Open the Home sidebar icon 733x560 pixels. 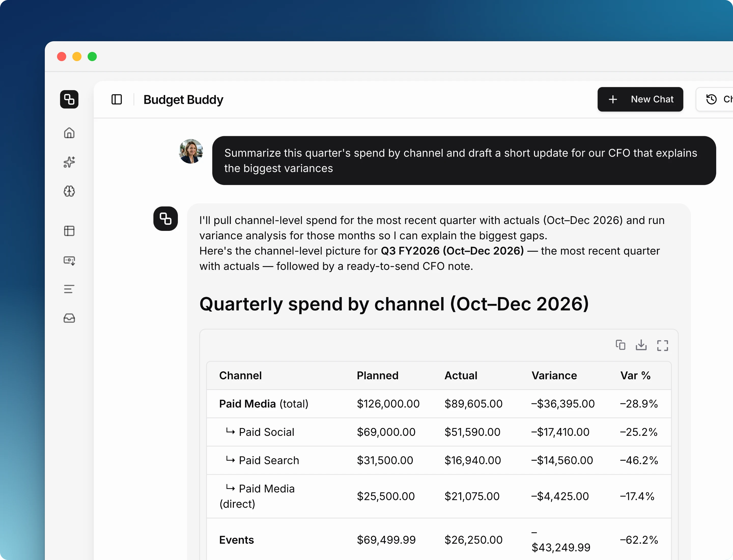coord(69,133)
